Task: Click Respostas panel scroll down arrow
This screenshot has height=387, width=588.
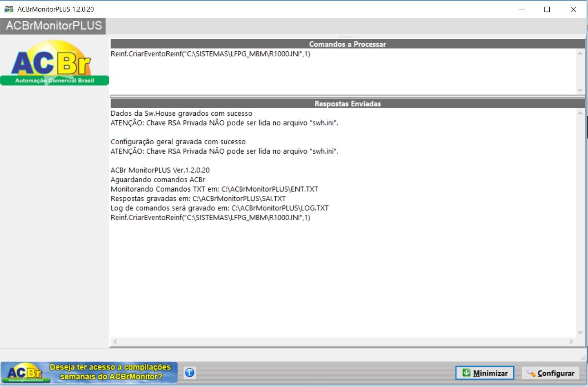Action: pos(580,332)
